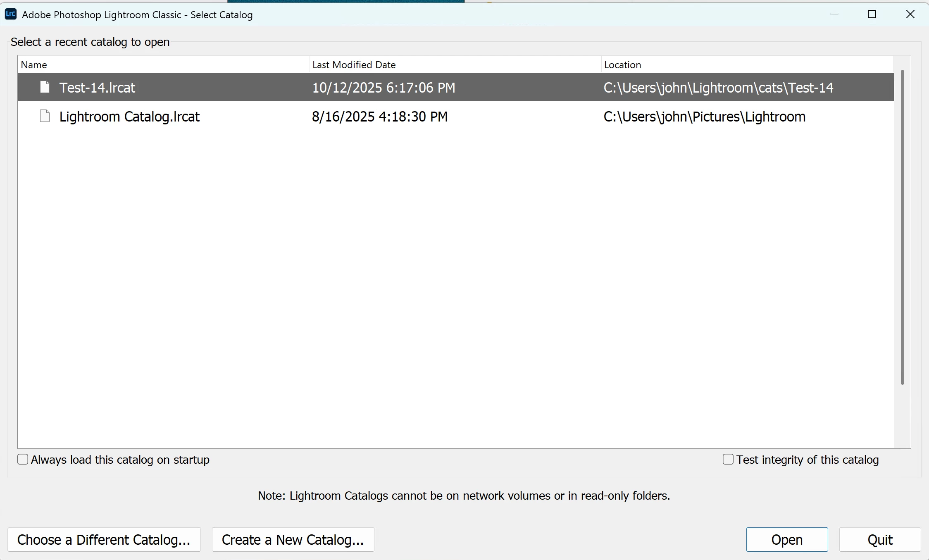Click the Test-14.lrcat file icon

pyautogui.click(x=45, y=87)
